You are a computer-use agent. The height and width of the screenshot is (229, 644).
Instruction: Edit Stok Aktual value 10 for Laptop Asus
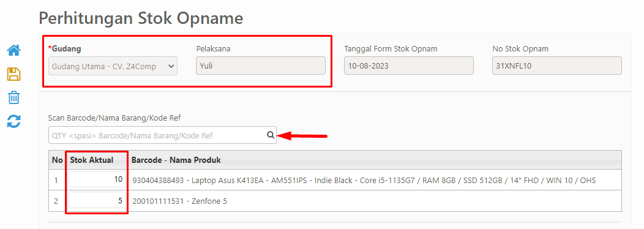click(97, 179)
